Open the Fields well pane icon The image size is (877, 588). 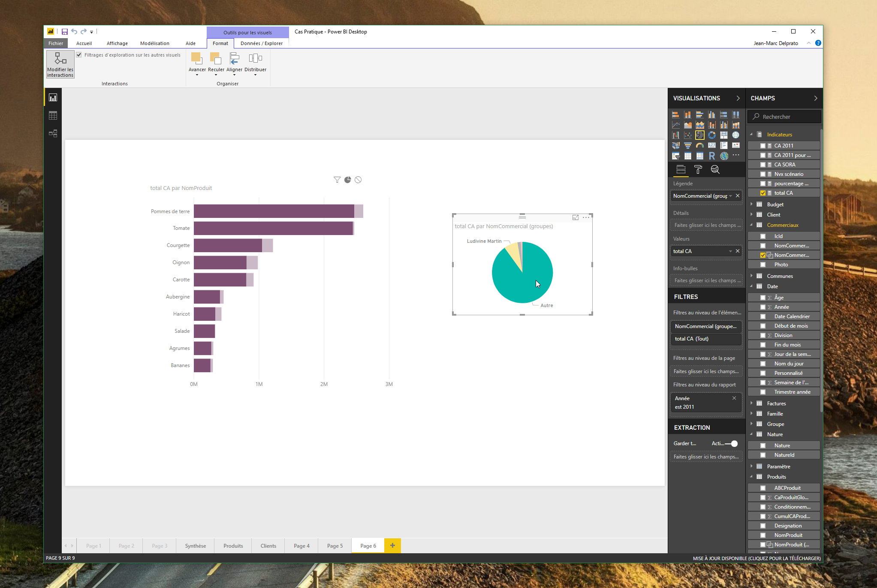click(x=681, y=169)
